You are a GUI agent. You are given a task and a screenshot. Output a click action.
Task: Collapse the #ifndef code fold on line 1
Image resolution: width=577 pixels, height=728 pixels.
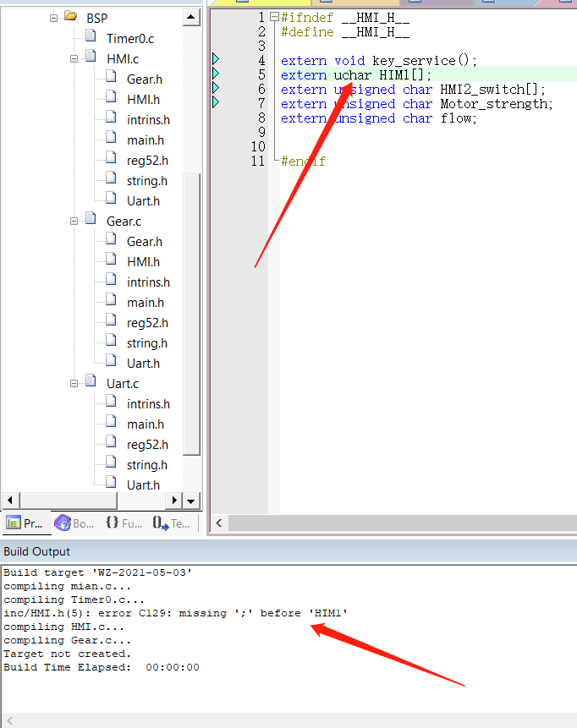point(275,17)
